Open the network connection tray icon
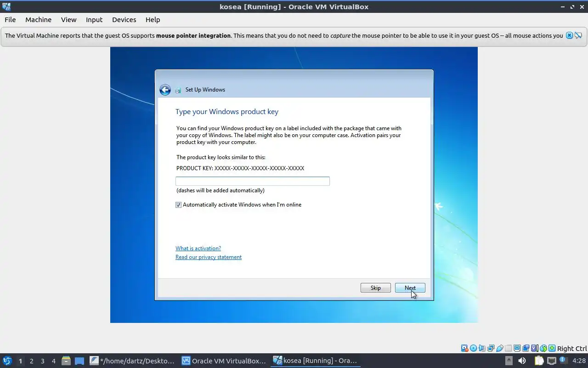 coord(552,361)
